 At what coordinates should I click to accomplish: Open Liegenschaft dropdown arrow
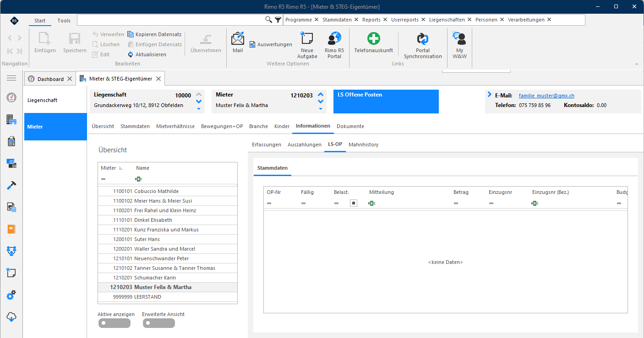[x=199, y=109]
